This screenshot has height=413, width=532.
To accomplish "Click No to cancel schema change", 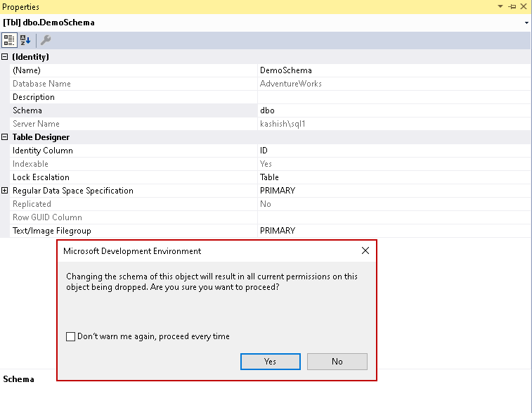I will (337, 361).
